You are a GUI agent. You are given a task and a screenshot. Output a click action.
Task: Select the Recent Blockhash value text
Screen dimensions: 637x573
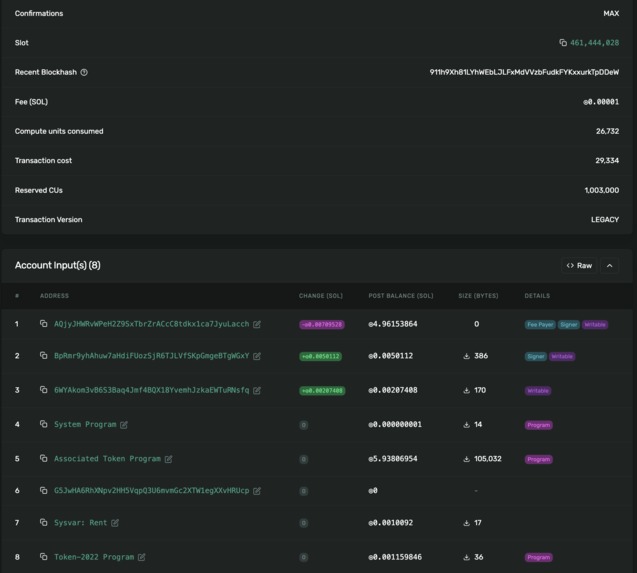click(524, 72)
